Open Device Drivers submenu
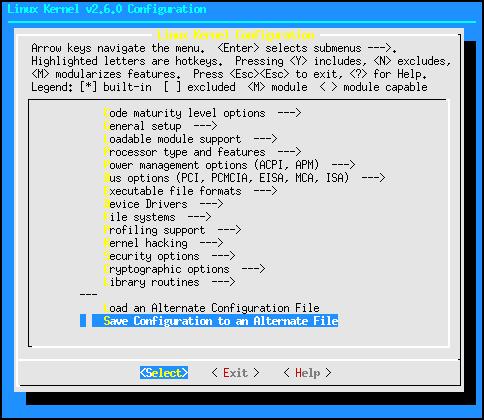The width and height of the screenshot is (484, 420). pyautogui.click(x=163, y=204)
